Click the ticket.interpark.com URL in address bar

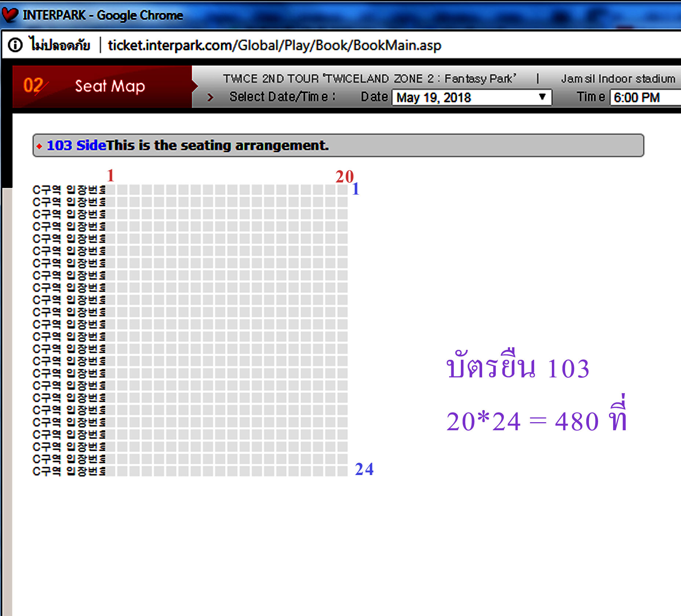(x=274, y=45)
